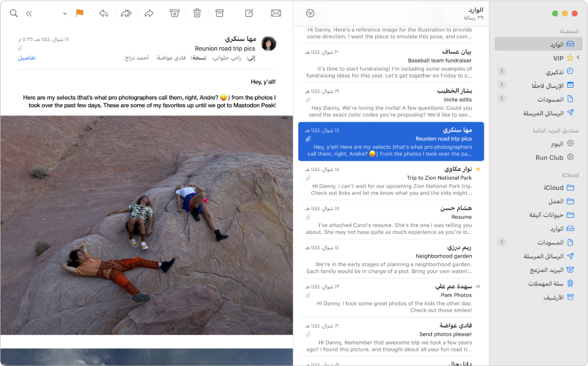The image size is (588, 366).
Task: Reply all to the message
Action: point(126,13)
